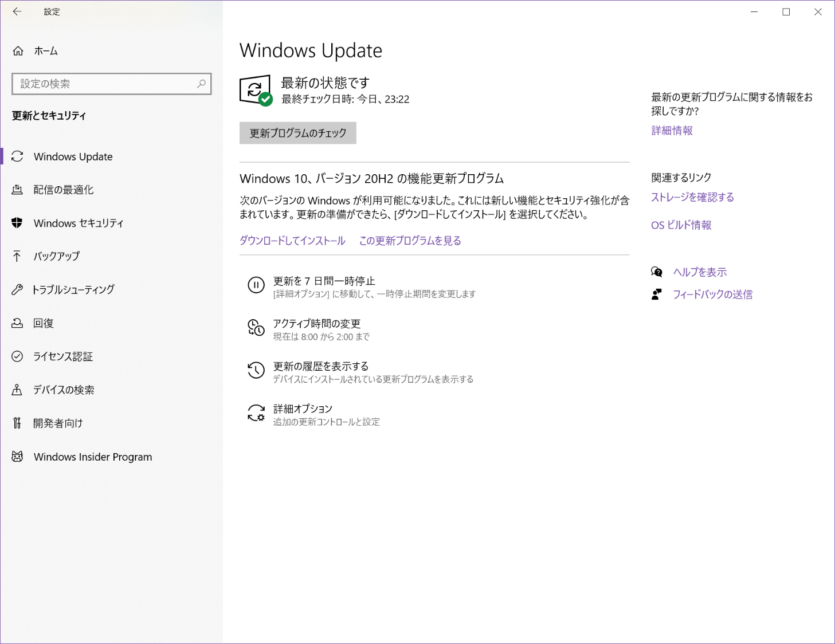The image size is (835, 644).
Task: Click the shield icon for Windows セキュリティ
Action: (x=17, y=223)
